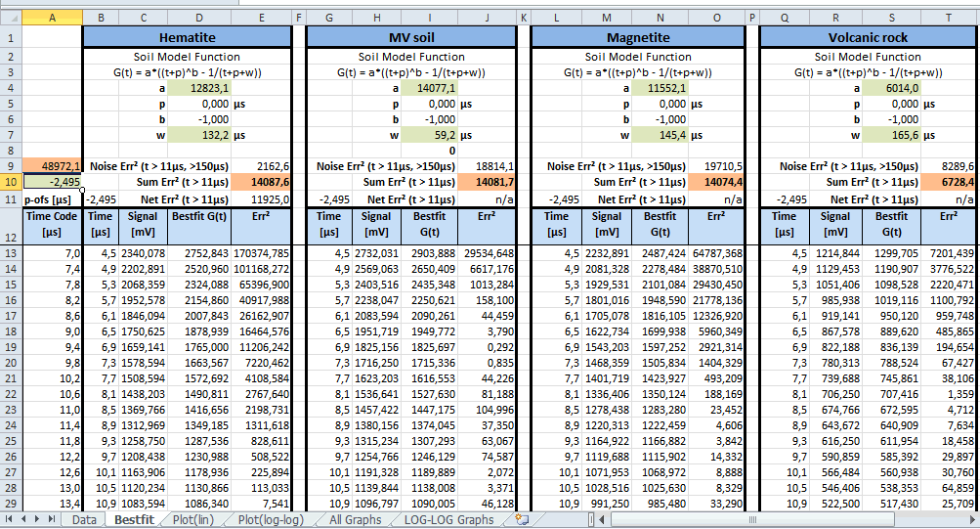Click Magnetite Sum Err² value 14074,4
The image size is (980, 529).
(716, 182)
